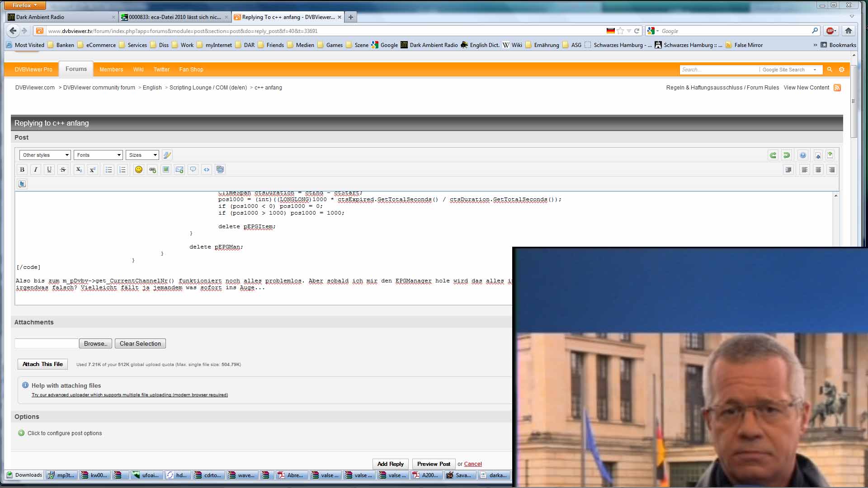This screenshot has height=488, width=868.
Task: Open the list all tabs arrow
Action: point(852,17)
